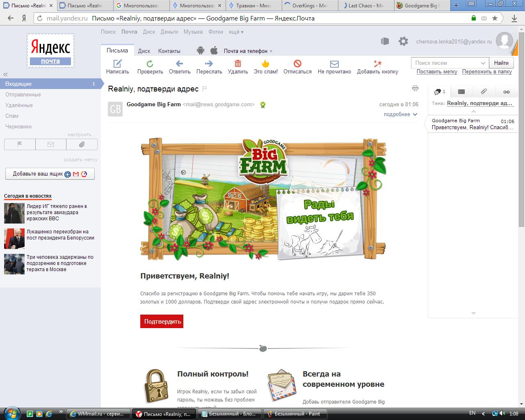Open the Windows Start button
Image resolution: width=525 pixels, height=420 pixels.
tap(11, 413)
